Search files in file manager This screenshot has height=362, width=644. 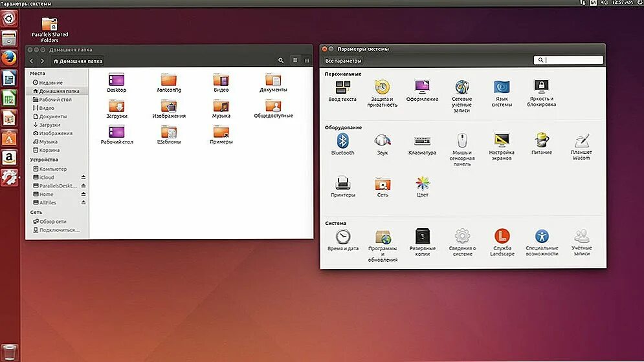(281, 60)
